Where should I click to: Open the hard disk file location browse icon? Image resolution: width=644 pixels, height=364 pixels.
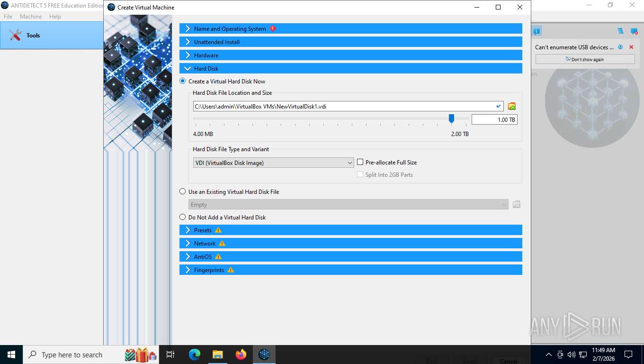pos(512,106)
